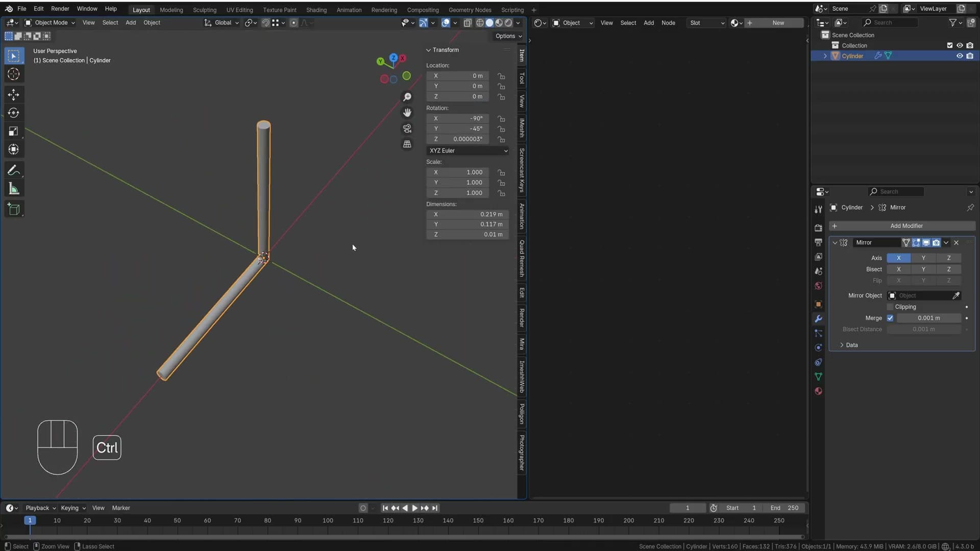Screen dimensions: 980x551
Task: Click Blender logo in menu bar
Action: coord(9,9)
